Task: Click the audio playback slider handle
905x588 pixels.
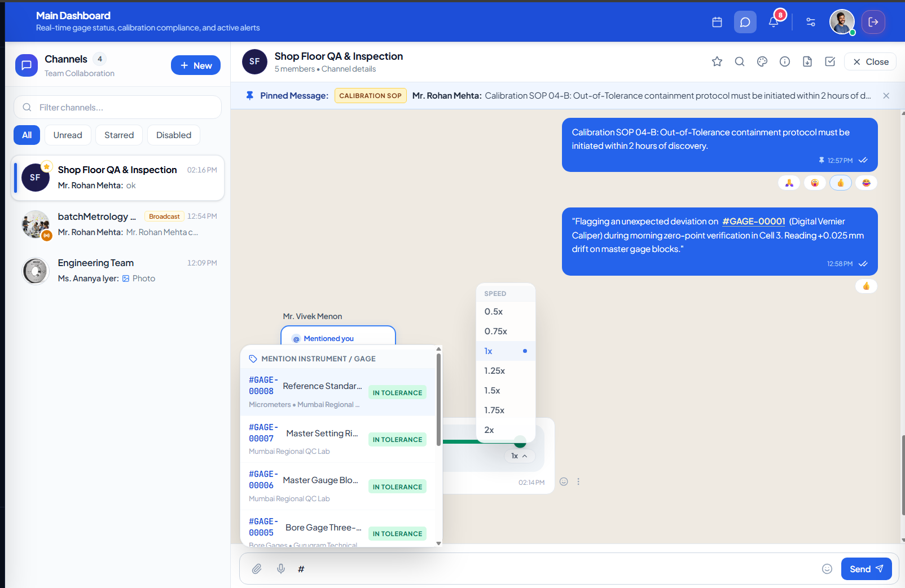Action: 520,442
